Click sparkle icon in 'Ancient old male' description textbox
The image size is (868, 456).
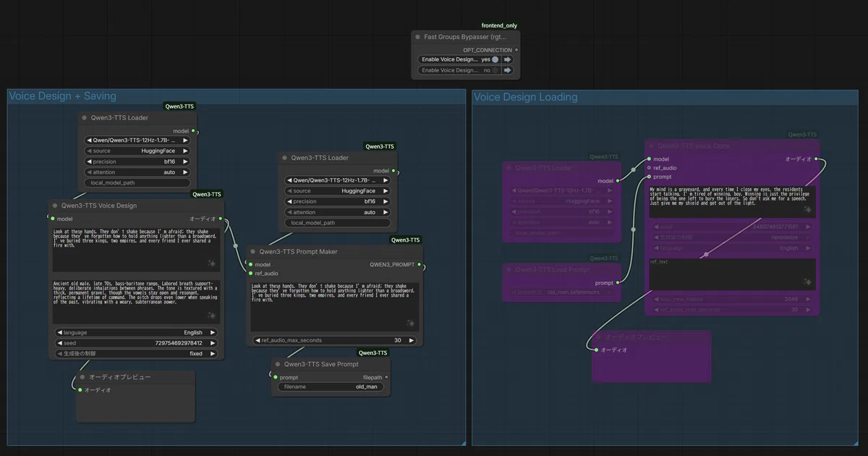211,316
